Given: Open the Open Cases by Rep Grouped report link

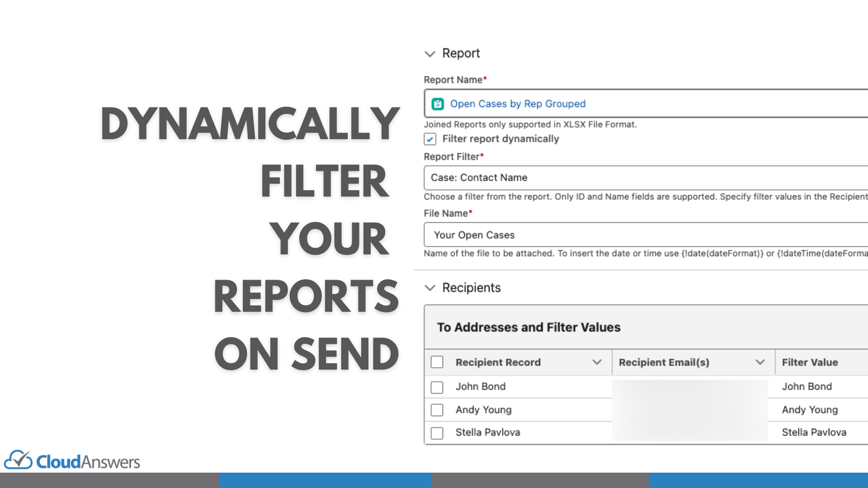Looking at the screenshot, I should tap(518, 103).
